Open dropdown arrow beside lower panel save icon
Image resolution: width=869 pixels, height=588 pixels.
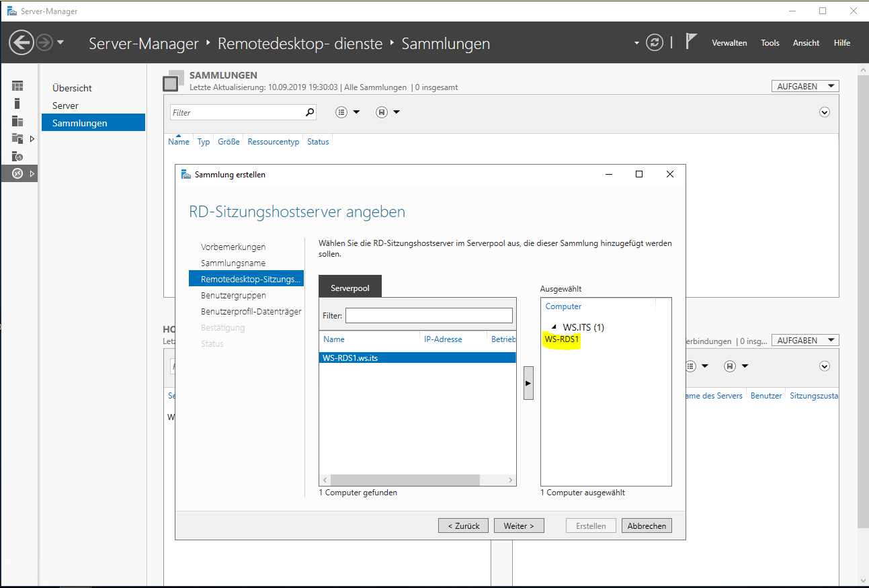(745, 366)
